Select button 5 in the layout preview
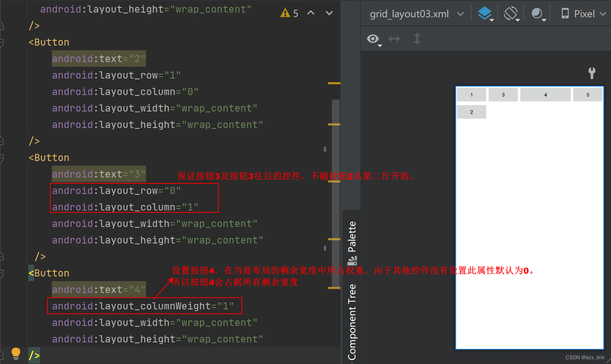Screen dimensions: 611x364 (588, 95)
